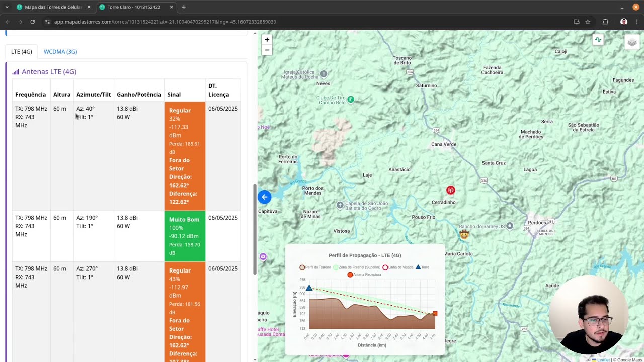644x362 pixels.
Task: Click the Perdões town label on map
Action: click(x=537, y=223)
